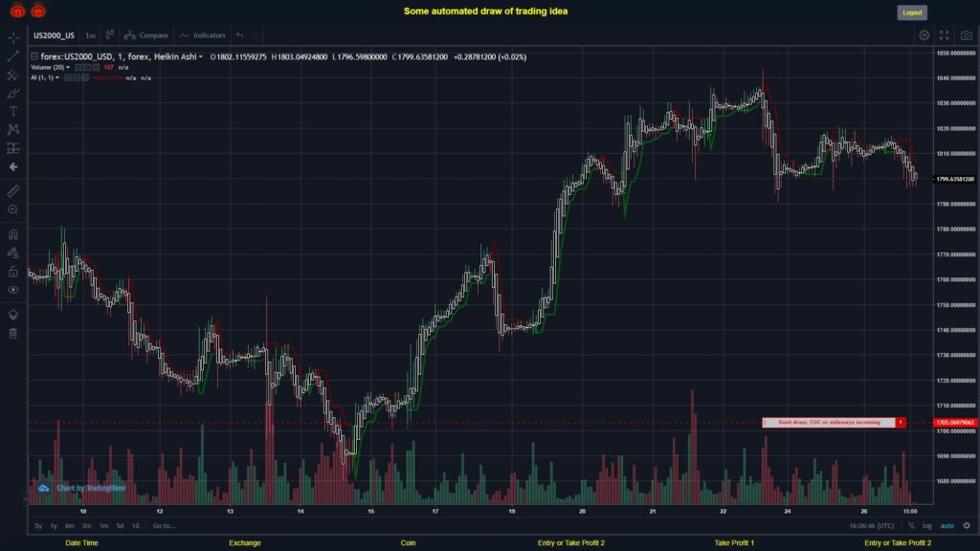Select the 1y date range
This screenshot has width=980, height=551.
point(54,526)
